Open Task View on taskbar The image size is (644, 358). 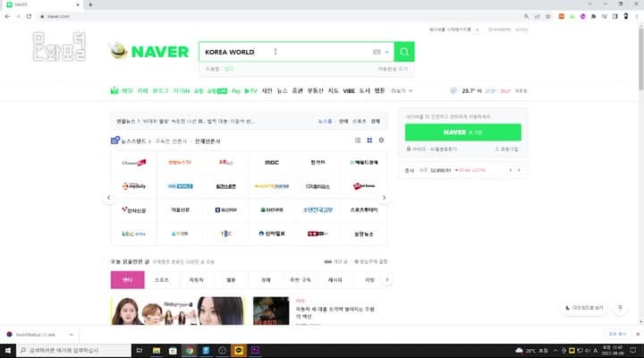click(x=140, y=350)
